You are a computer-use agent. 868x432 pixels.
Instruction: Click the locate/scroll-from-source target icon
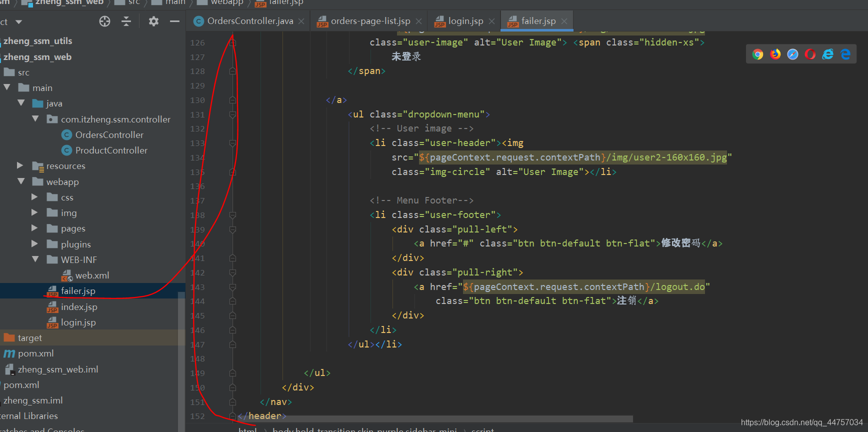104,21
